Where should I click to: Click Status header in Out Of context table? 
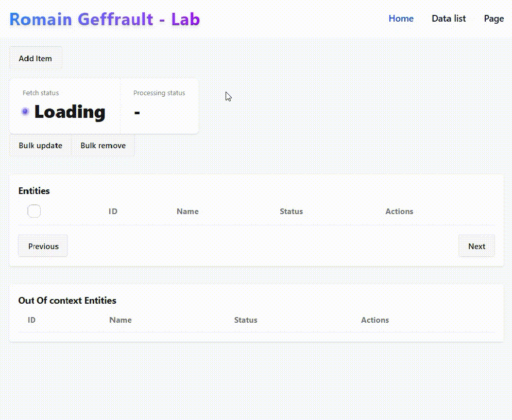click(x=246, y=320)
